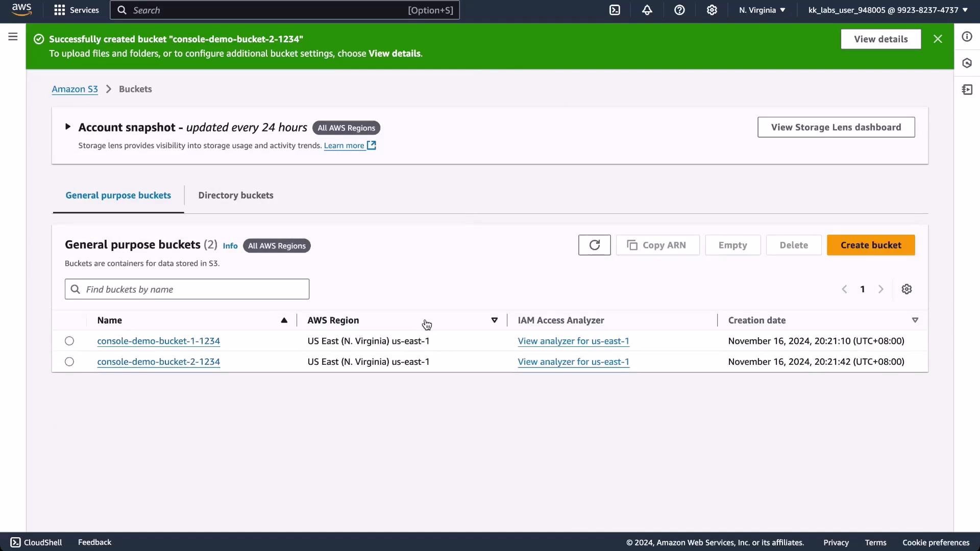
Task: Dismiss the green success banner
Action: click(x=938, y=39)
